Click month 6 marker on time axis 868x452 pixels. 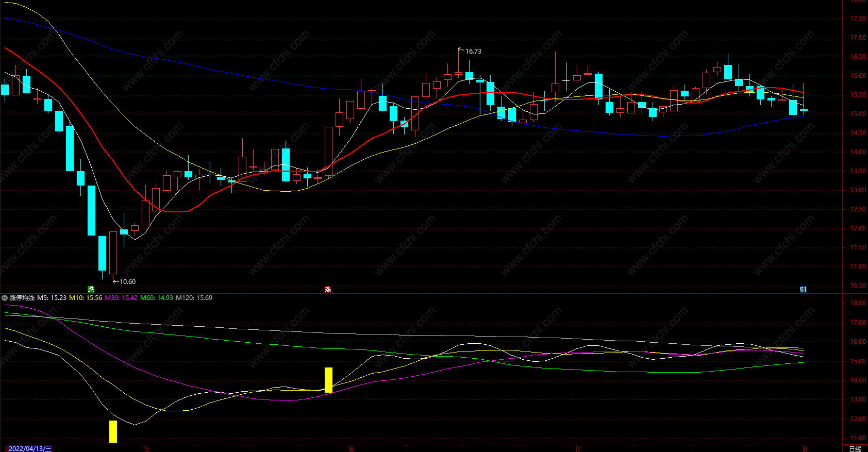[x=352, y=449]
